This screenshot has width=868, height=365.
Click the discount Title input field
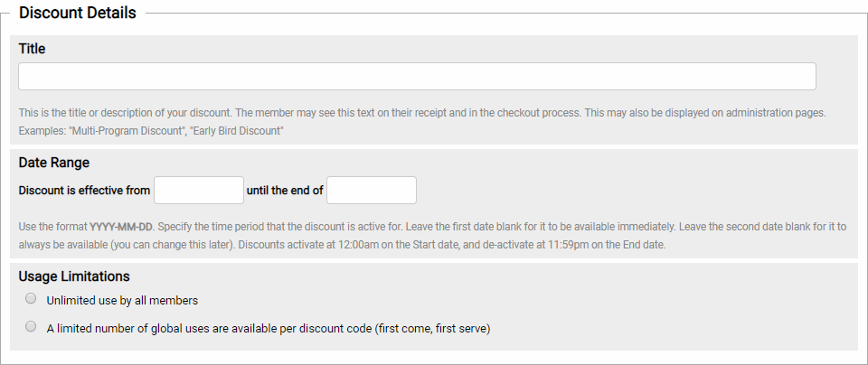[x=417, y=77]
